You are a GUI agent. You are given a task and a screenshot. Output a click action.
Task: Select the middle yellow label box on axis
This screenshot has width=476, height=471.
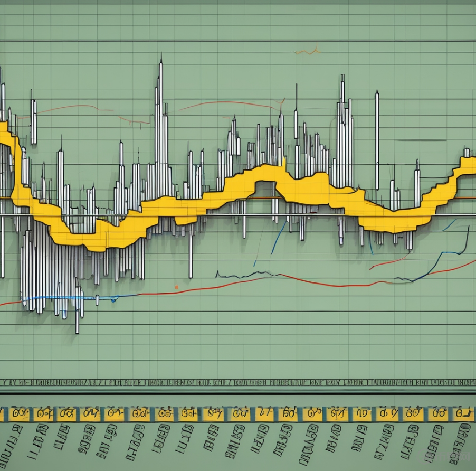coord(241,414)
